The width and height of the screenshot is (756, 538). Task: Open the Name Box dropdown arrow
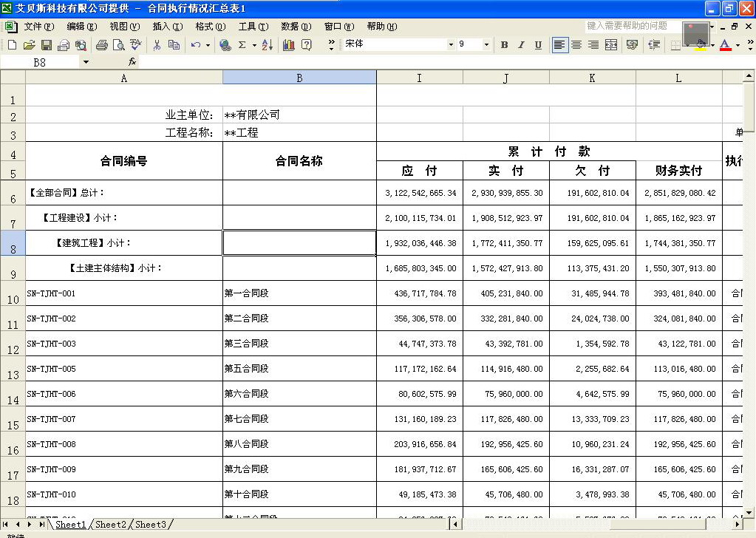(86, 61)
